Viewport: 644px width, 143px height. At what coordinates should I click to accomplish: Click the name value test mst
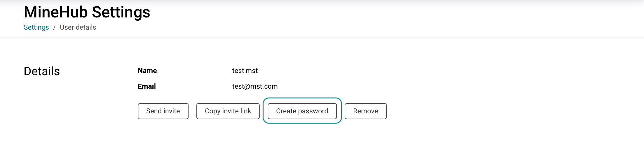(x=245, y=71)
